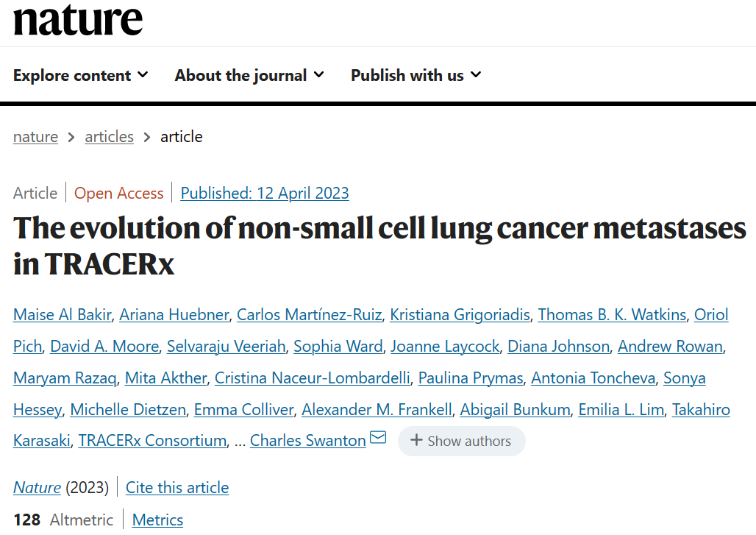Open the articles breadcrumb link
The width and height of the screenshot is (756, 535).
tap(109, 137)
